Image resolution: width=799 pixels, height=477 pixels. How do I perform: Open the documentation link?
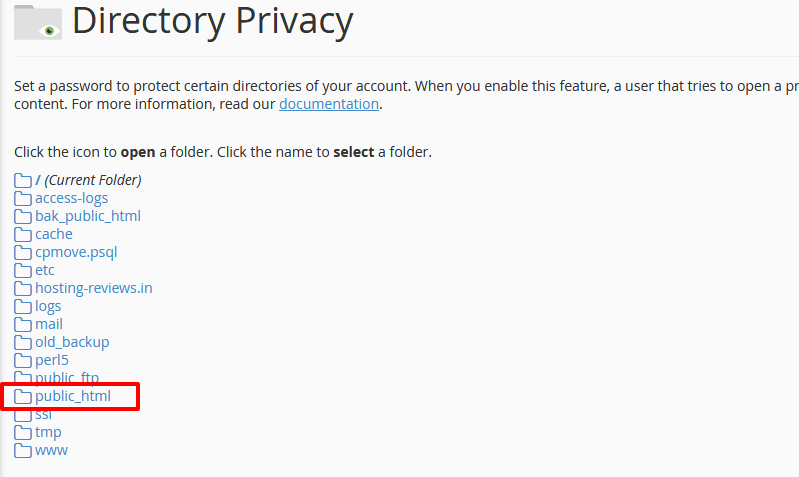tap(329, 104)
